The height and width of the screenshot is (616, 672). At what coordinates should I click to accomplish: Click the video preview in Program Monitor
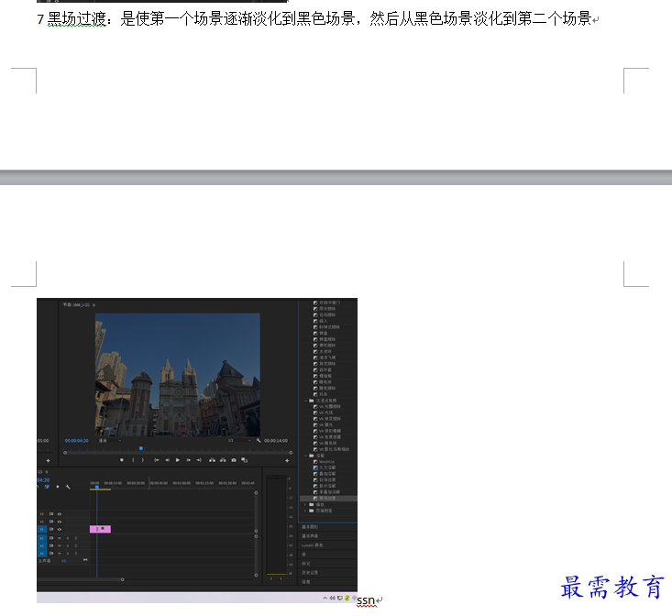pyautogui.click(x=178, y=375)
